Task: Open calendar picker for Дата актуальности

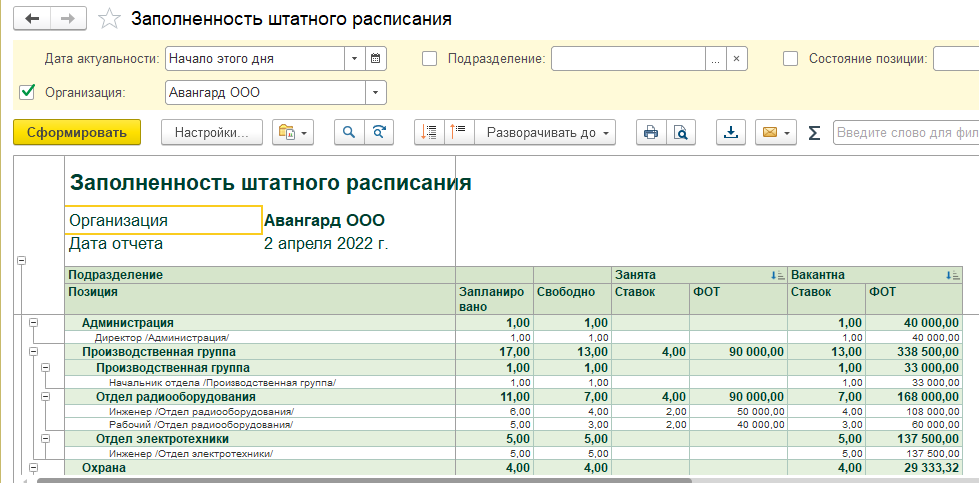Action: (375, 59)
